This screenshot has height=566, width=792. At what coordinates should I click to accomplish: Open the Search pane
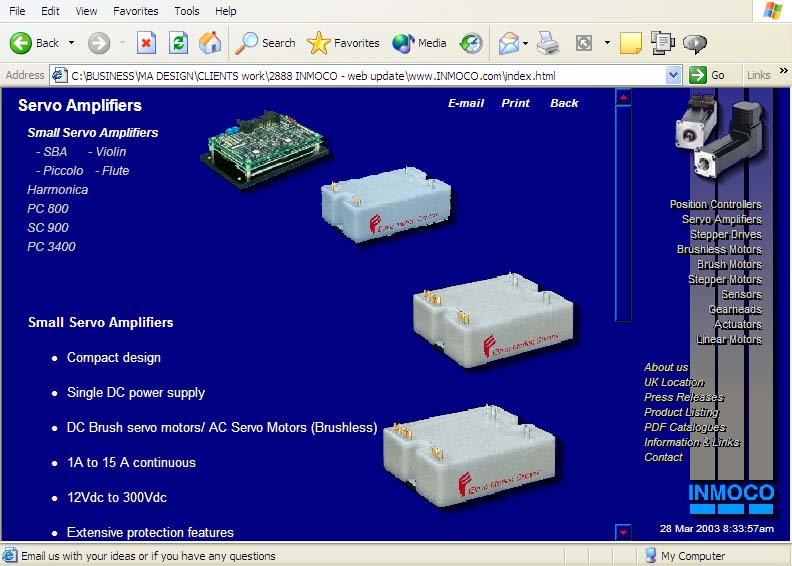tap(266, 43)
